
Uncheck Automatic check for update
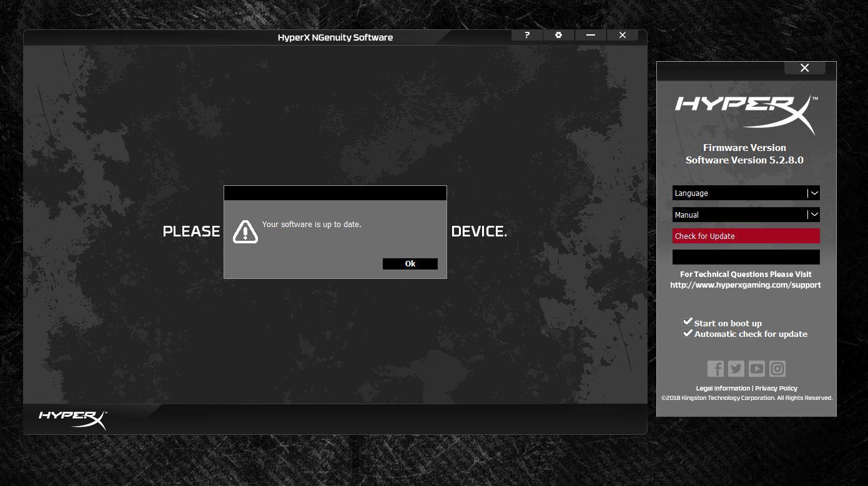coord(688,333)
